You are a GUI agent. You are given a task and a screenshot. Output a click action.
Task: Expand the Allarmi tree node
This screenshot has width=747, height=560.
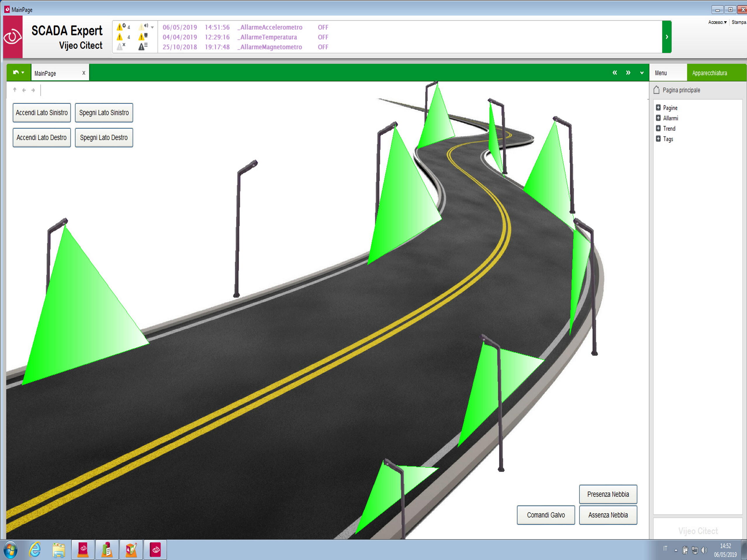[x=658, y=118]
